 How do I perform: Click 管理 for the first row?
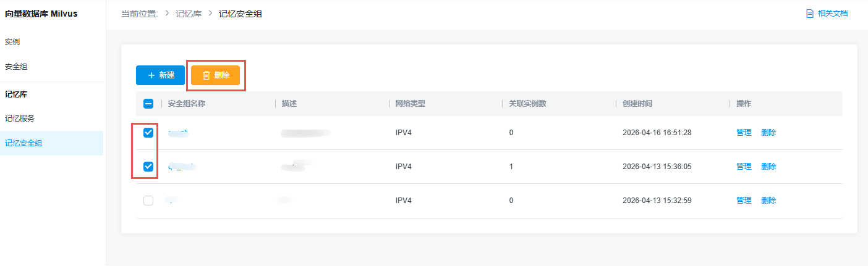(744, 133)
